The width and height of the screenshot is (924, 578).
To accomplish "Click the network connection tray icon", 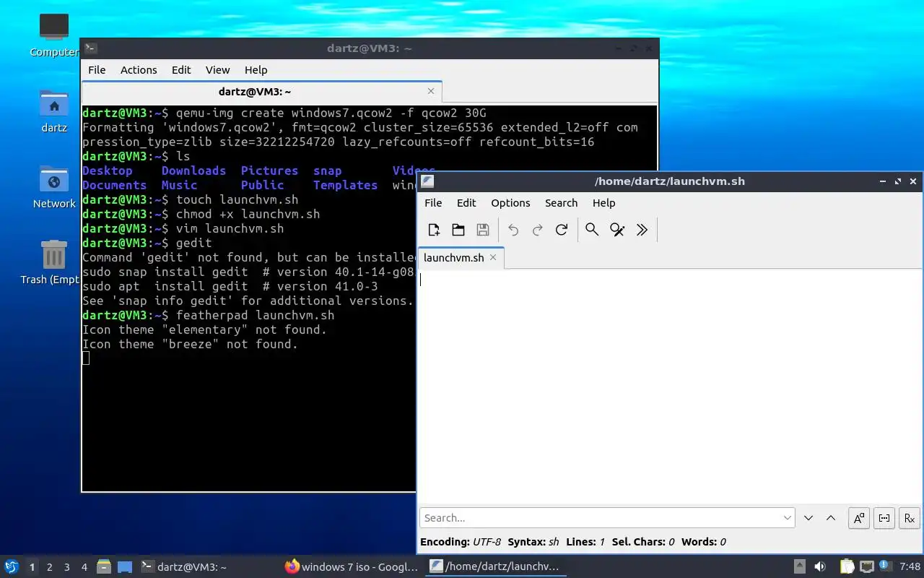I will [867, 567].
